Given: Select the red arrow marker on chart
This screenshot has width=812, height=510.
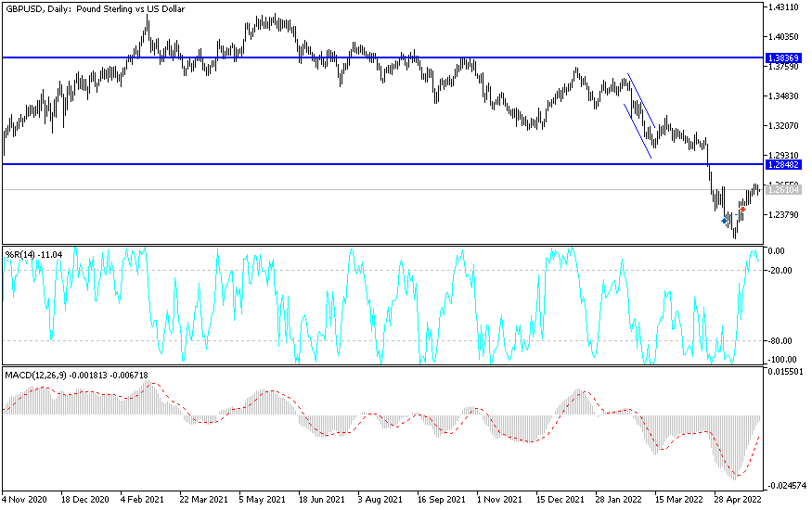Looking at the screenshot, I should click(x=742, y=210).
